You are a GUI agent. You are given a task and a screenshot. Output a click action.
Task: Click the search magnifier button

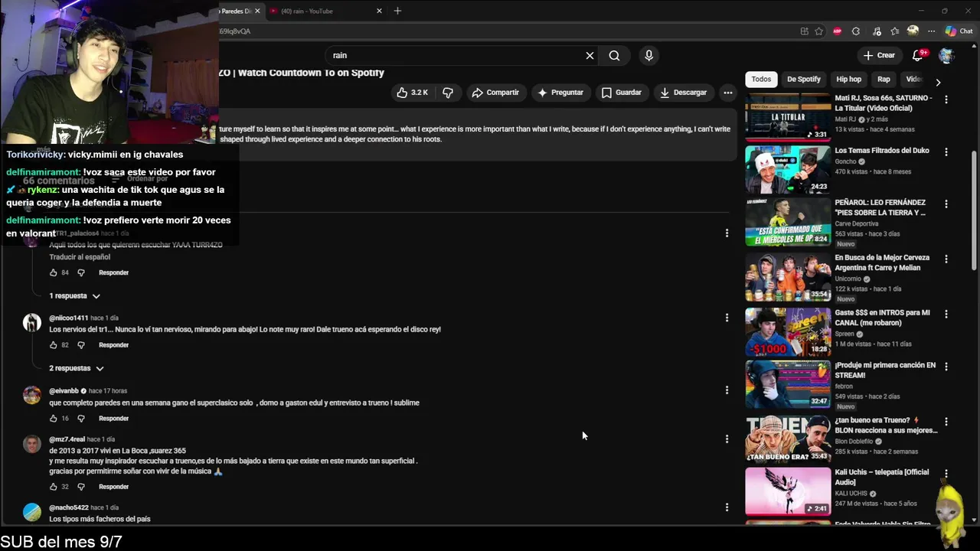(x=614, y=55)
